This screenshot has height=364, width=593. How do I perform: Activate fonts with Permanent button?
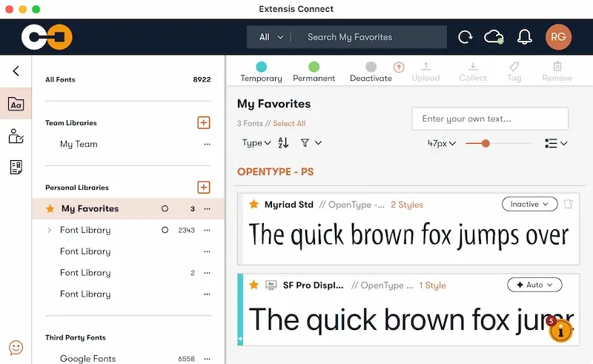314,71
